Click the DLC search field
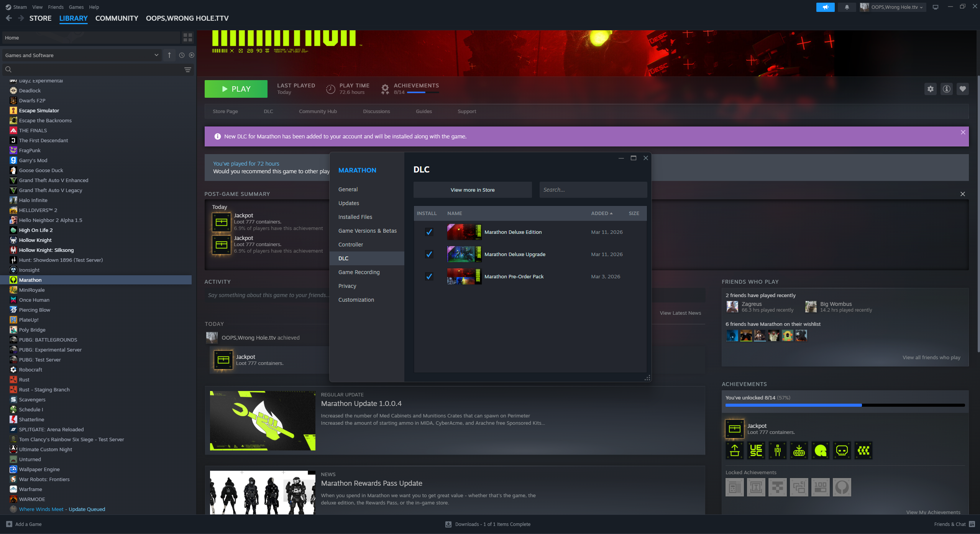 click(593, 190)
